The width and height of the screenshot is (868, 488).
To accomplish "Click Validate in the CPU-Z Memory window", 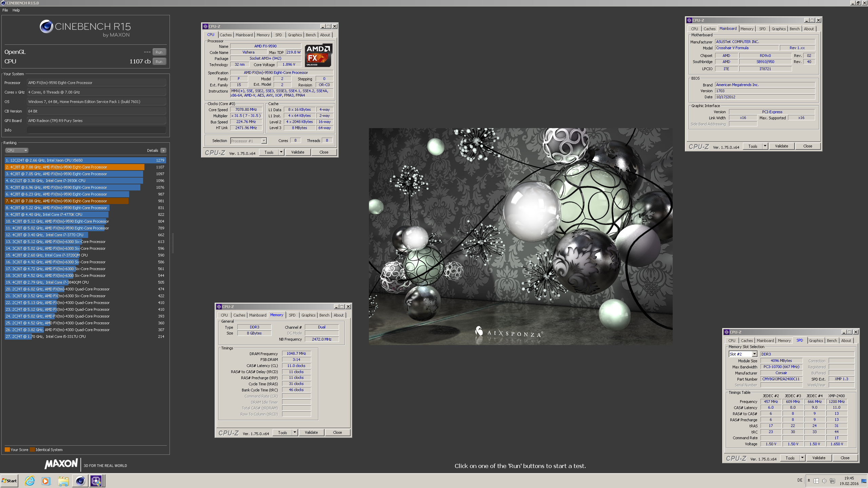I will tap(311, 432).
